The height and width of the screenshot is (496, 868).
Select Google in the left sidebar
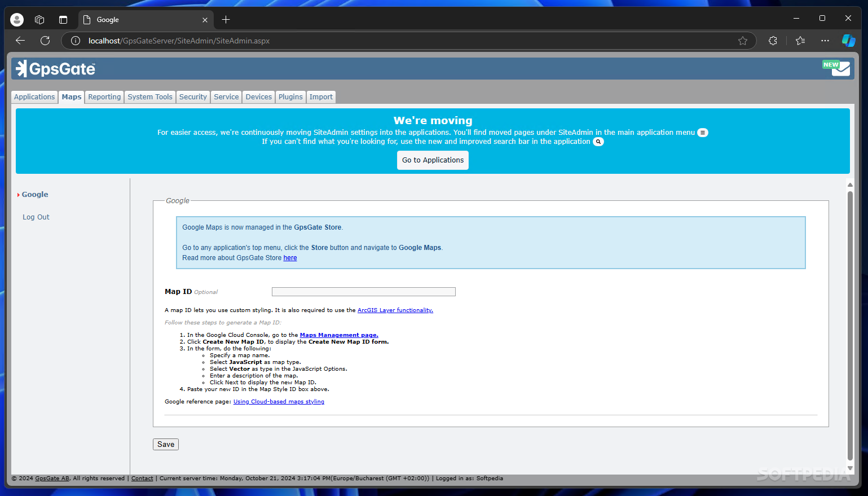point(35,195)
